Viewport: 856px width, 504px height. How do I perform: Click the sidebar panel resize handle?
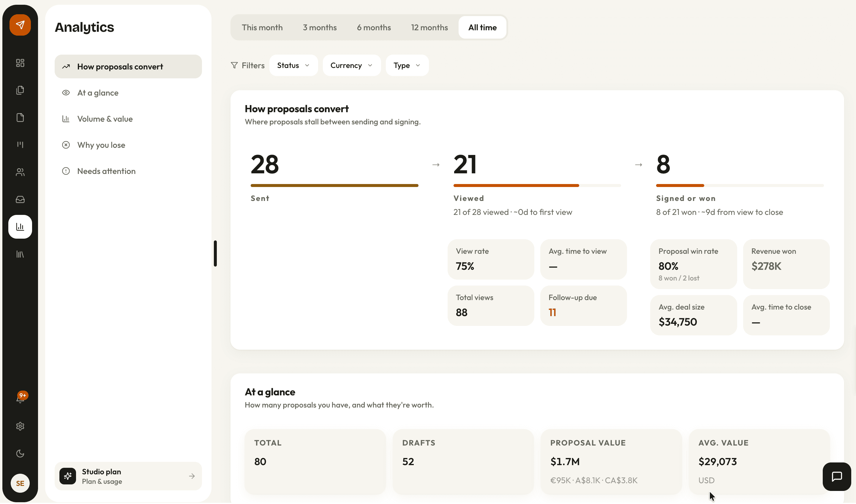[x=215, y=254]
